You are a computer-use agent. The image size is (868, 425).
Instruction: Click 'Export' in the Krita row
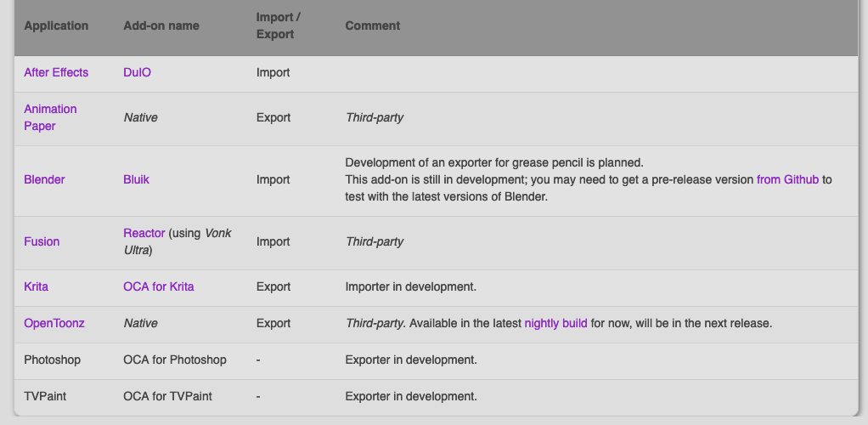[x=273, y=287]
